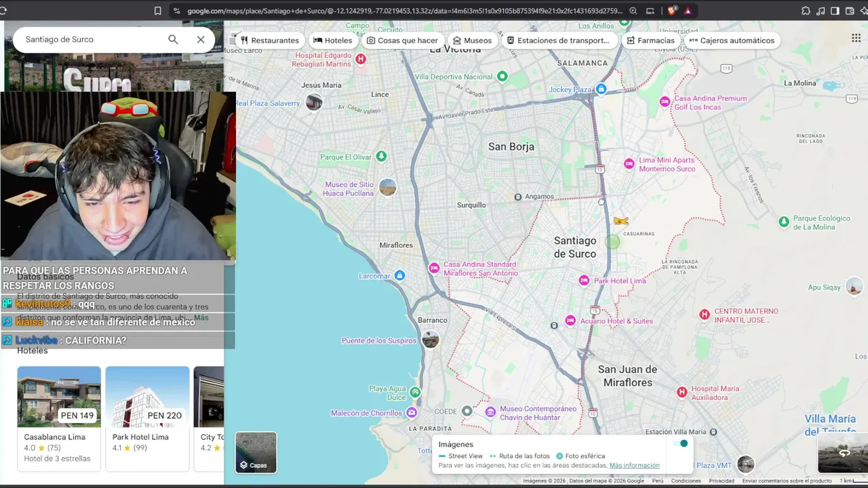Open the Brave Wallet icon

tap(850, 11)
